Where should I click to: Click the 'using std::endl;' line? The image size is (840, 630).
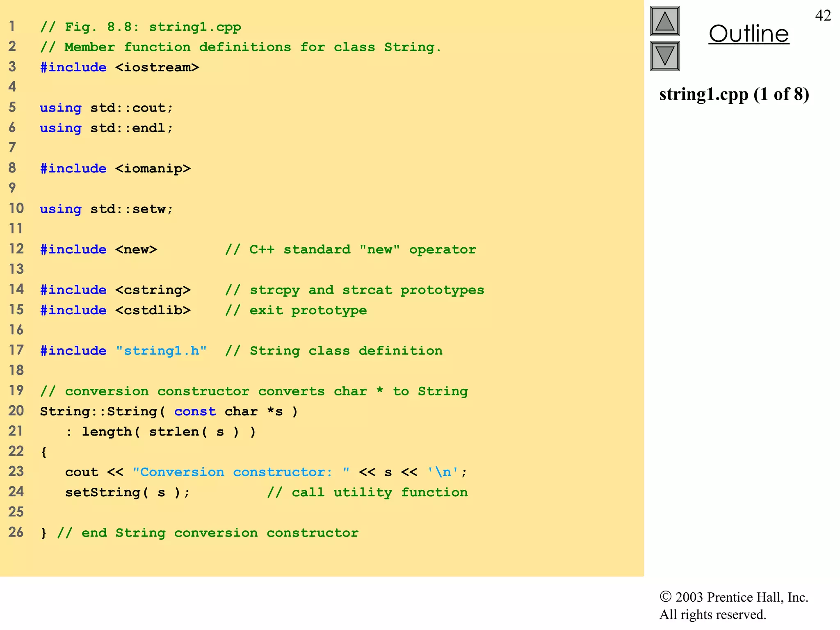pos(107,128)
